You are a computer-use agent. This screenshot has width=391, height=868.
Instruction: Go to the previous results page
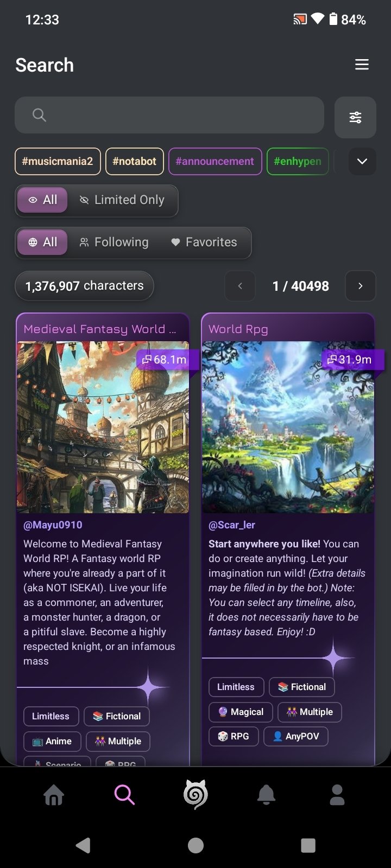click(240, 286)
